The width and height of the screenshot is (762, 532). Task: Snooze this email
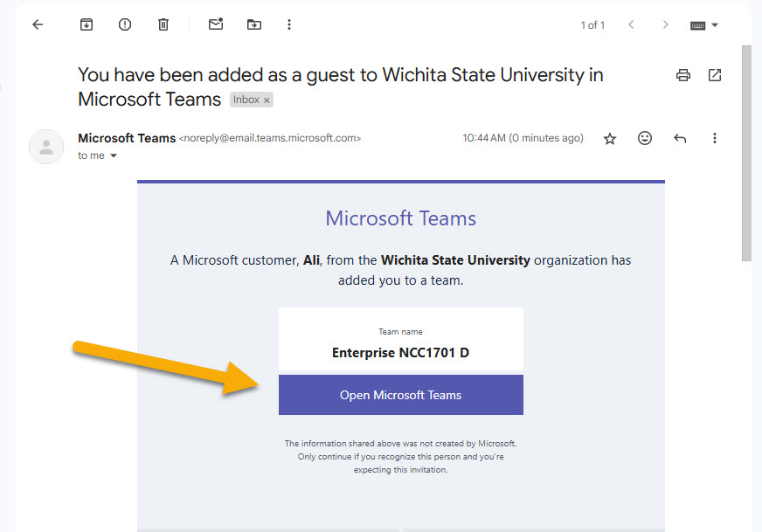pyautogui.click(x=124, y=24)
